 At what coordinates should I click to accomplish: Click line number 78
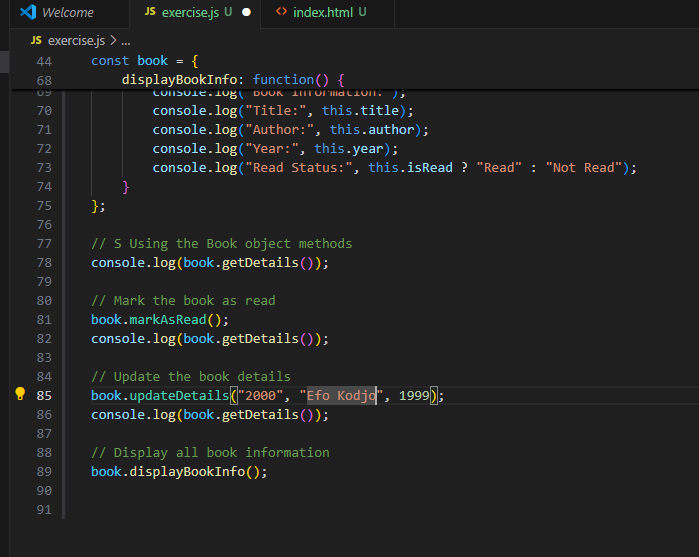tap(44, 263)
